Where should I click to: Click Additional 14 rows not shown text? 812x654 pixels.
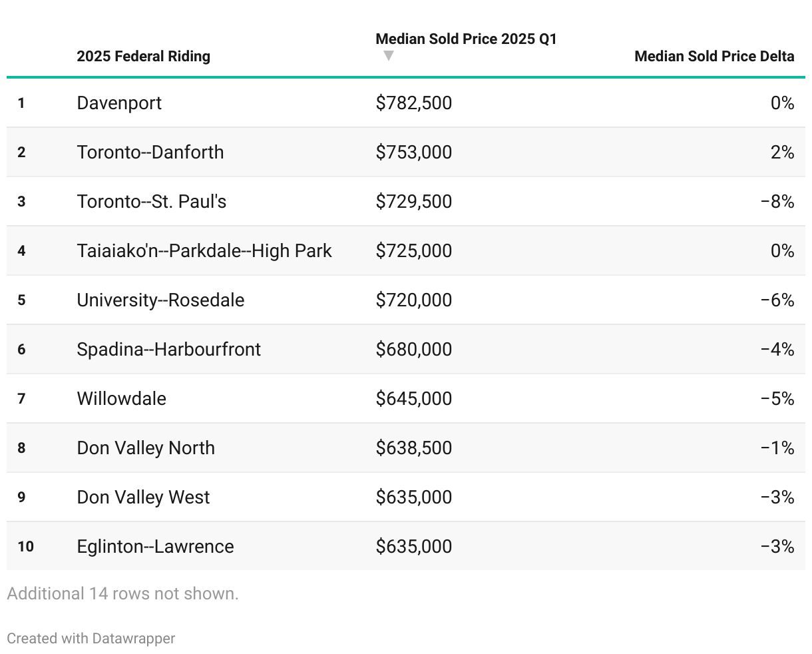click(x=122, y=593)
